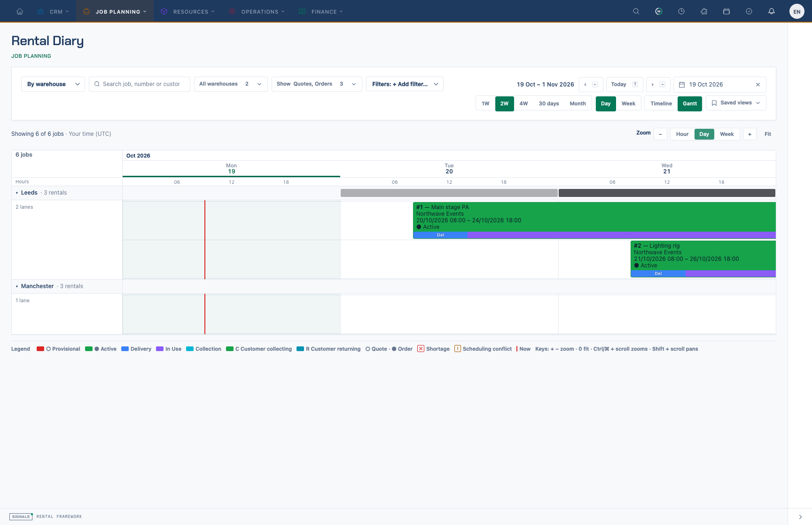Image resolution: width=812 pixels, height=525 pixels.
Task: Switch to Timeline view toggle
Action: tap(661, 103)
